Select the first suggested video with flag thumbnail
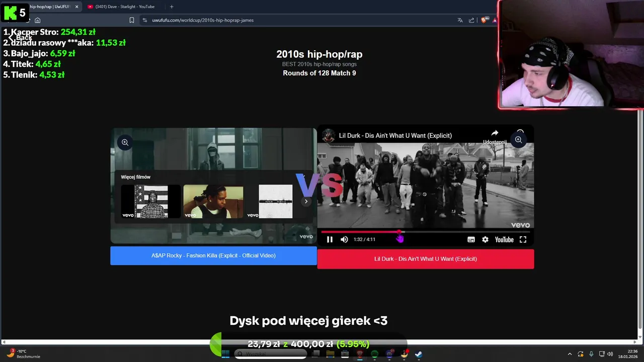Image resolution: width=644 pixels, height=362 pixels. click(x=151, y=201)
